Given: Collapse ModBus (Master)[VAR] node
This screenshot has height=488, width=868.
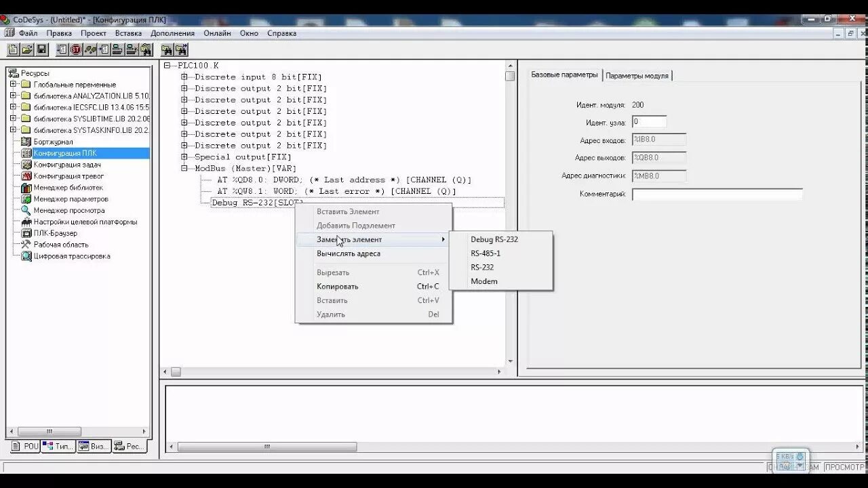Looking at the screenshot, I should (184, 168).
